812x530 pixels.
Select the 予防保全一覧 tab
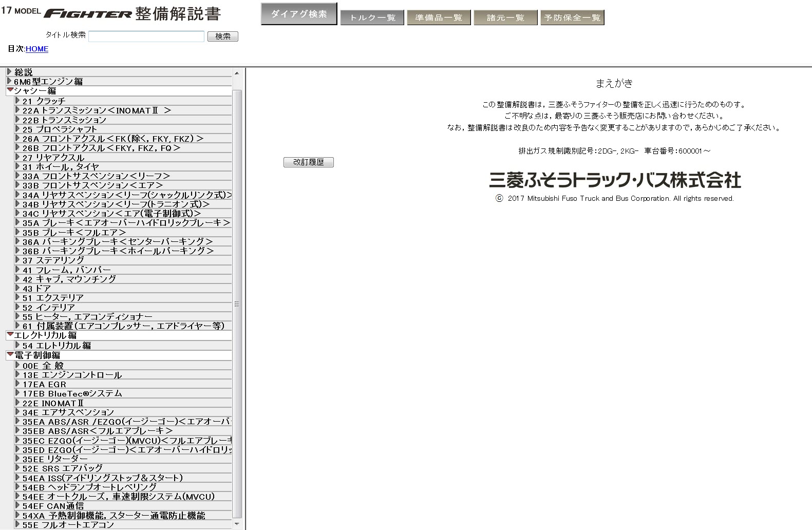572,18
